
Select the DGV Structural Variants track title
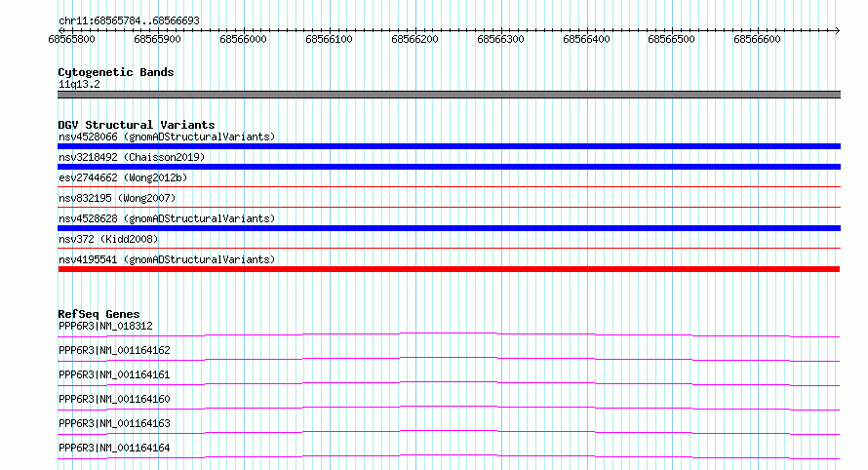click(137, 125)
